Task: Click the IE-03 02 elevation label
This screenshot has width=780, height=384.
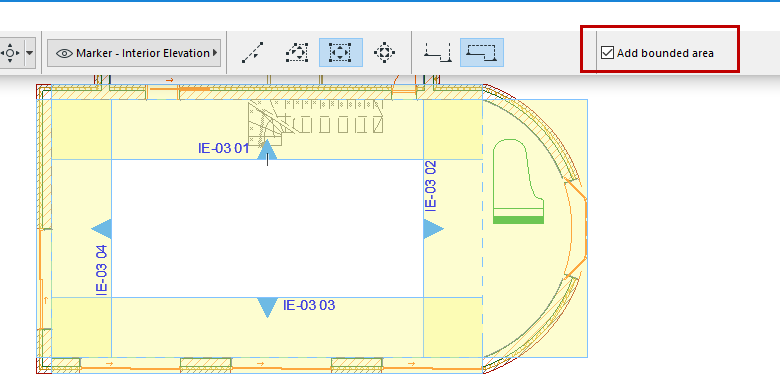Action: click(431, 185)
